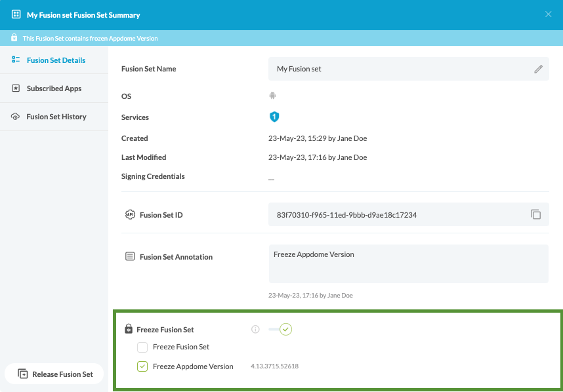563x392 pixels.
Task: Uncheck the Freeze Appdome Version checkbox
Action: pos(142,366)
